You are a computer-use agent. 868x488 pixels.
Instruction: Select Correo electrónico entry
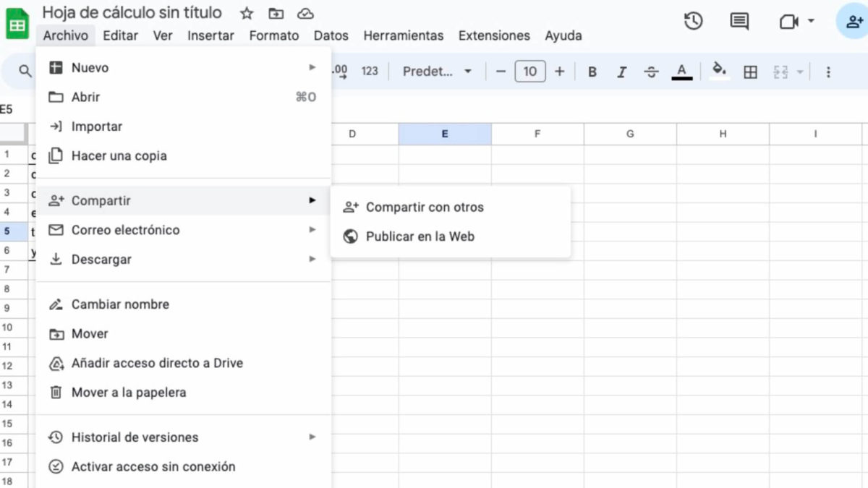tap(184, 230)
